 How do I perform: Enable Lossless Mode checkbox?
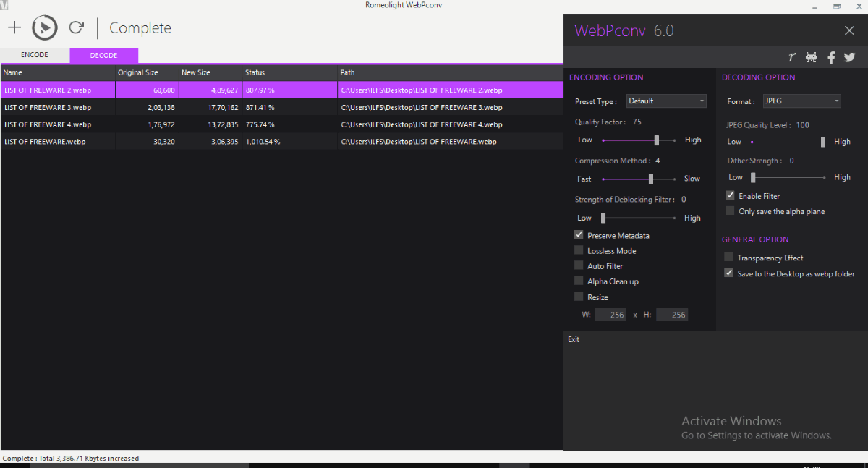pos(579,250)
